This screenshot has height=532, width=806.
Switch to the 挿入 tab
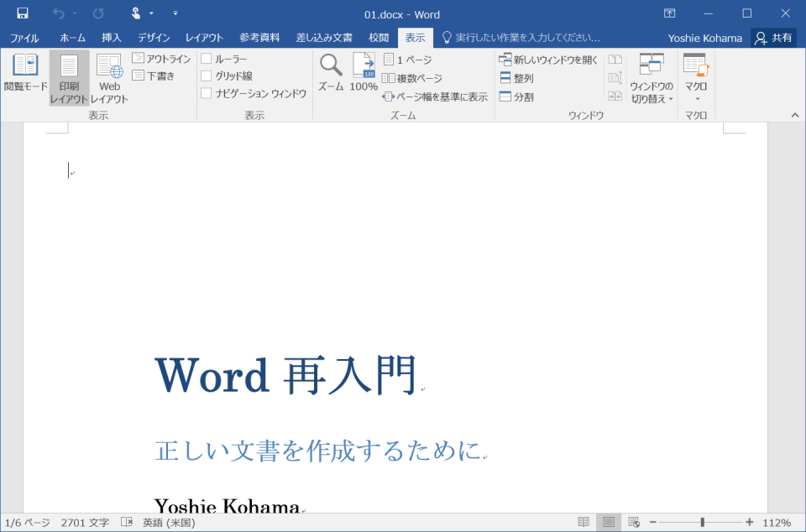pyautogui.click(x=112, y=38)
